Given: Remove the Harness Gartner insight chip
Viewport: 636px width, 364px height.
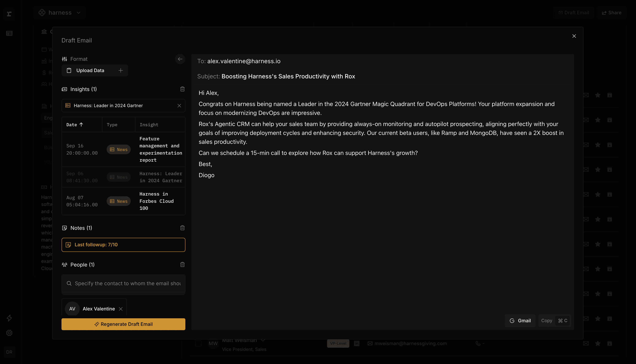Looking at the screenshot, I should (179, 105).
